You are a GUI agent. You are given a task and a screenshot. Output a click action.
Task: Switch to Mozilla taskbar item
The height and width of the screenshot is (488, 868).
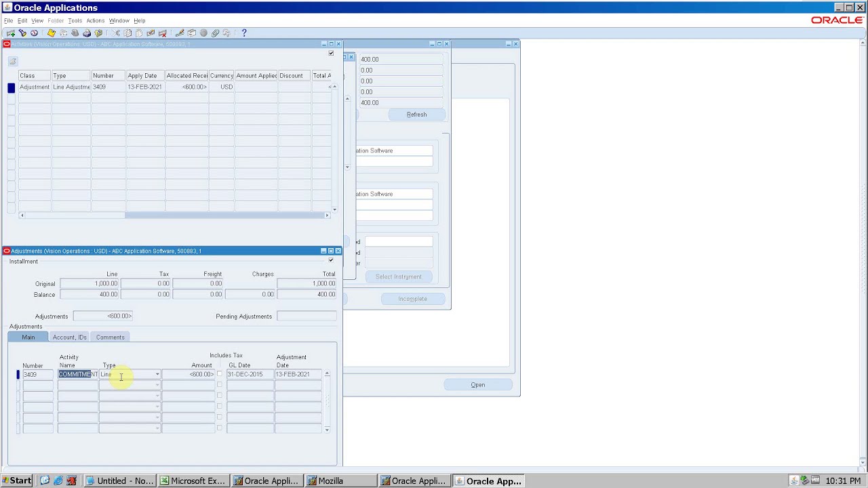340,481
